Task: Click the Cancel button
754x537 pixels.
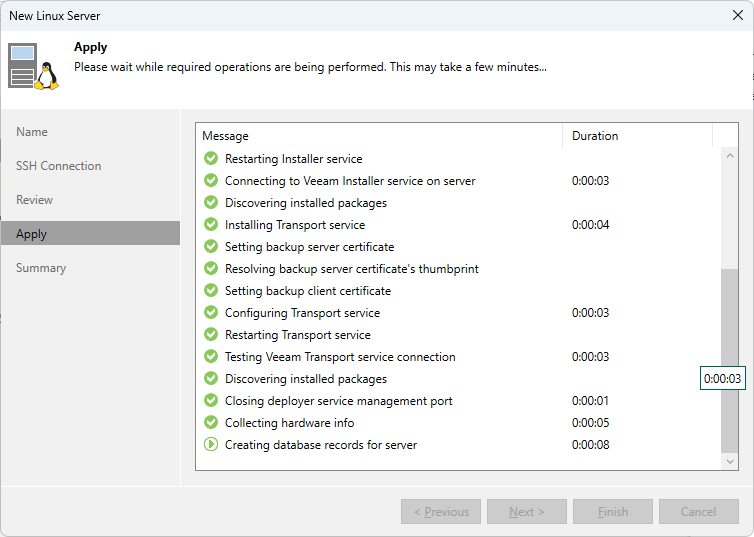Action: tap(699, 512)
